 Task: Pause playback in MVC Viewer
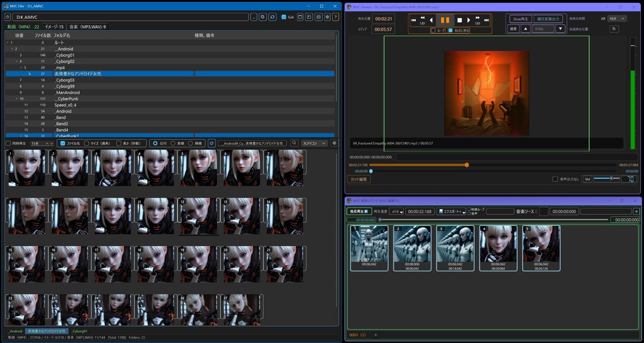445,20
